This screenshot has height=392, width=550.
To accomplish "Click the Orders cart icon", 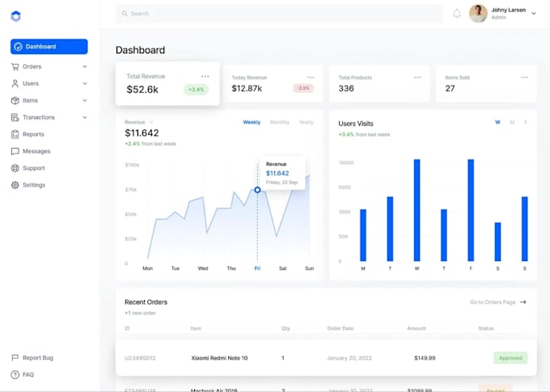I will pos(15,66).
